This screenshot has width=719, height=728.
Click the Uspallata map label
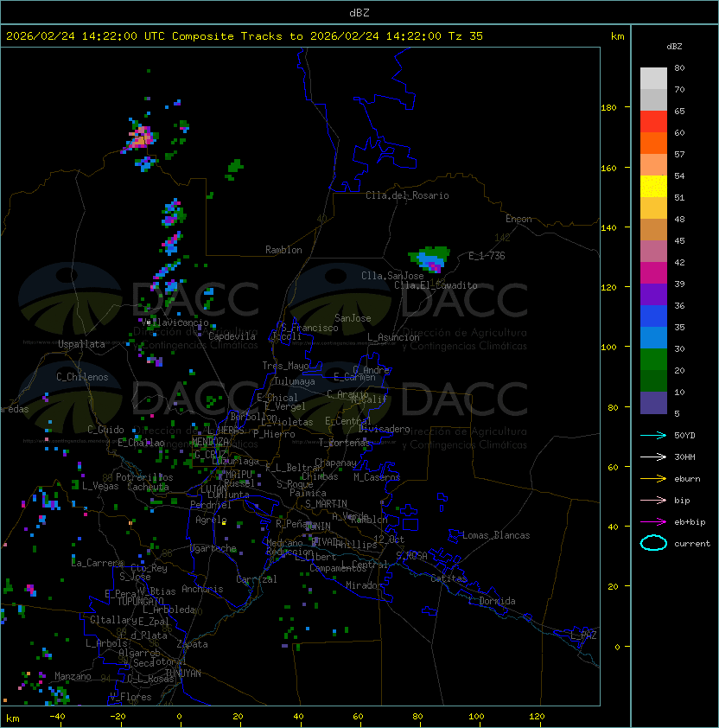81,344
